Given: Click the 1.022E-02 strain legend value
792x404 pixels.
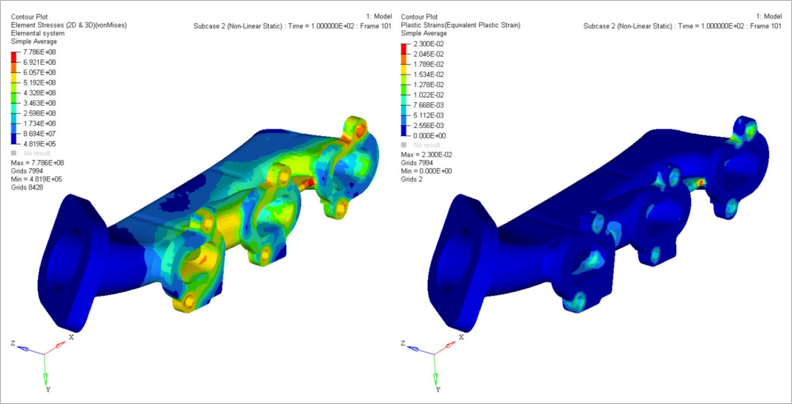Looking at the screenshot, I should point(431,94).
